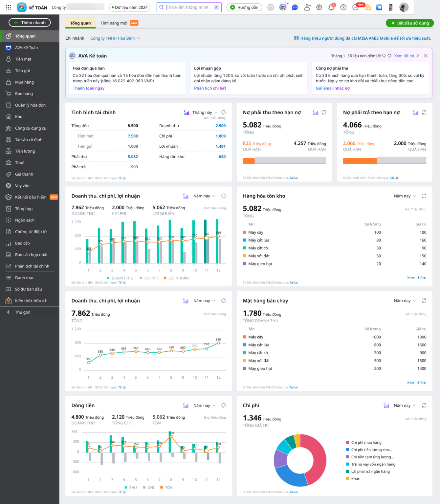This screenshot has width=440, height=504.
Task: Open the apps grid launcher icon
Action: 9,7
